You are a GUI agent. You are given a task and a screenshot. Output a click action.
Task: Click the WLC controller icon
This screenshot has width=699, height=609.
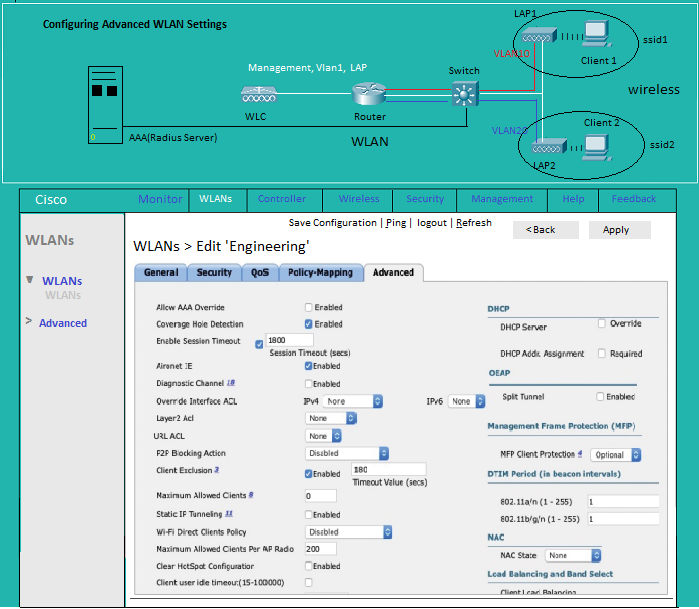[259, 94]
